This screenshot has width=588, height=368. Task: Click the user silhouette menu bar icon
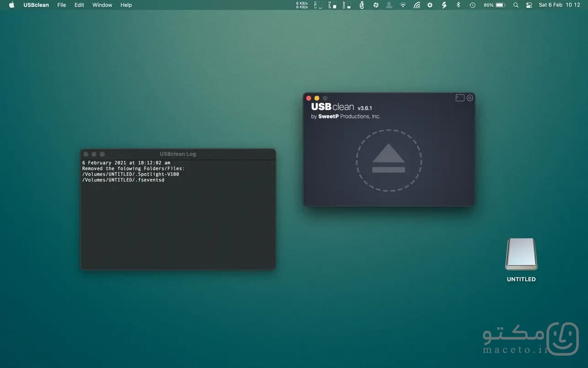(389, 5)
